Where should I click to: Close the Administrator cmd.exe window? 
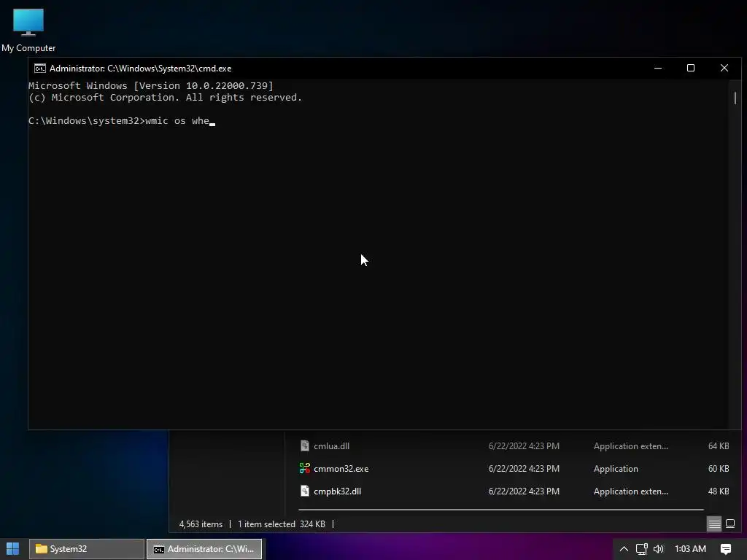tap(724, 68)
